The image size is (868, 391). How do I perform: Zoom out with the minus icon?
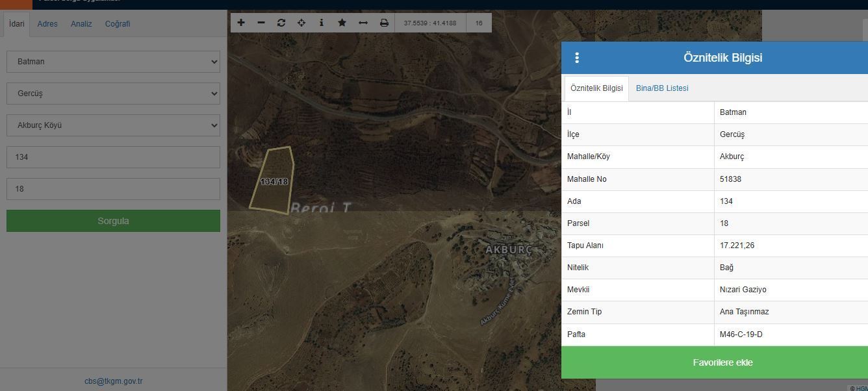(261, 23)
